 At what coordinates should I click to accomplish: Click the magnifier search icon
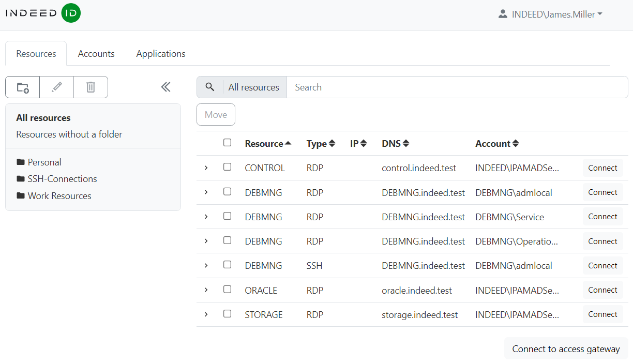click(209, 87)
